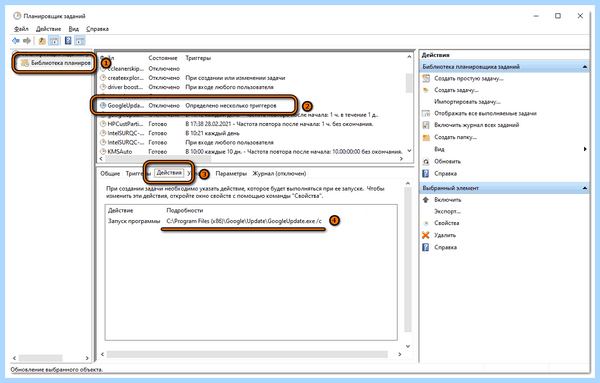This screenshot has height=383, width=600.
Task: Click the icon beside Включить журнал всех заданий
Action: [x=426, y=125]
